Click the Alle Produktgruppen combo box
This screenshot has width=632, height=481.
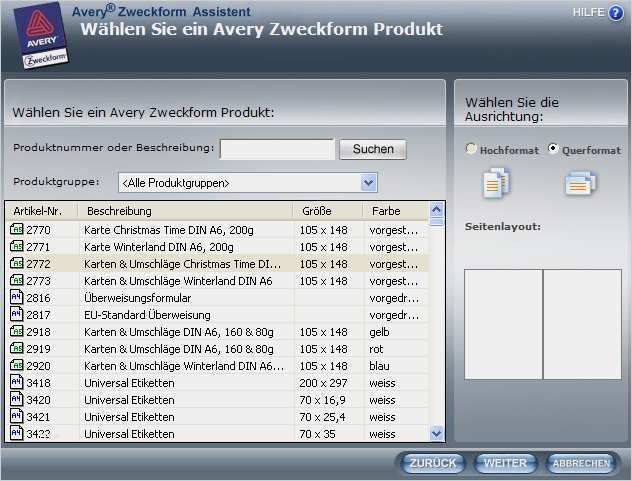tap(248, 183)
